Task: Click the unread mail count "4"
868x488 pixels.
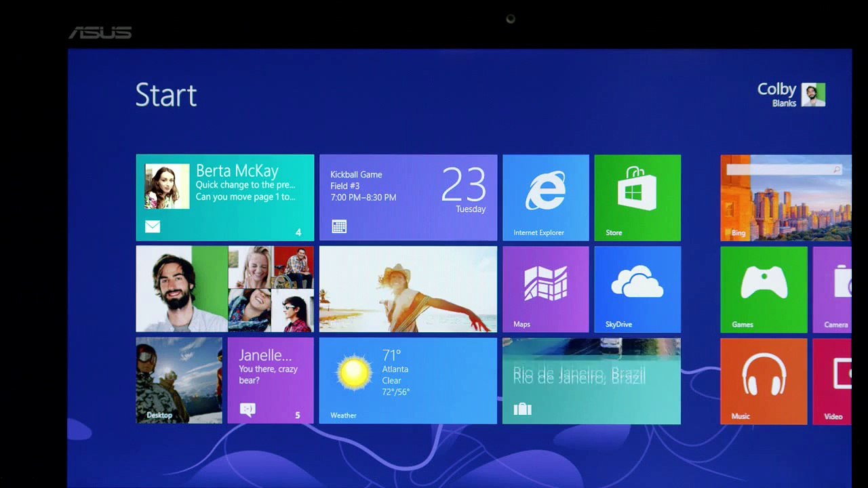Action: tap(298, 232)
